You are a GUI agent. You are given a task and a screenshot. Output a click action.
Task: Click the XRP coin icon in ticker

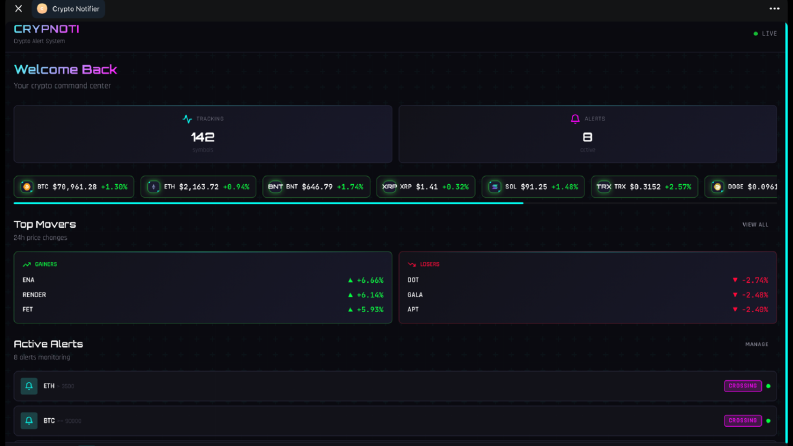point(389,187)
